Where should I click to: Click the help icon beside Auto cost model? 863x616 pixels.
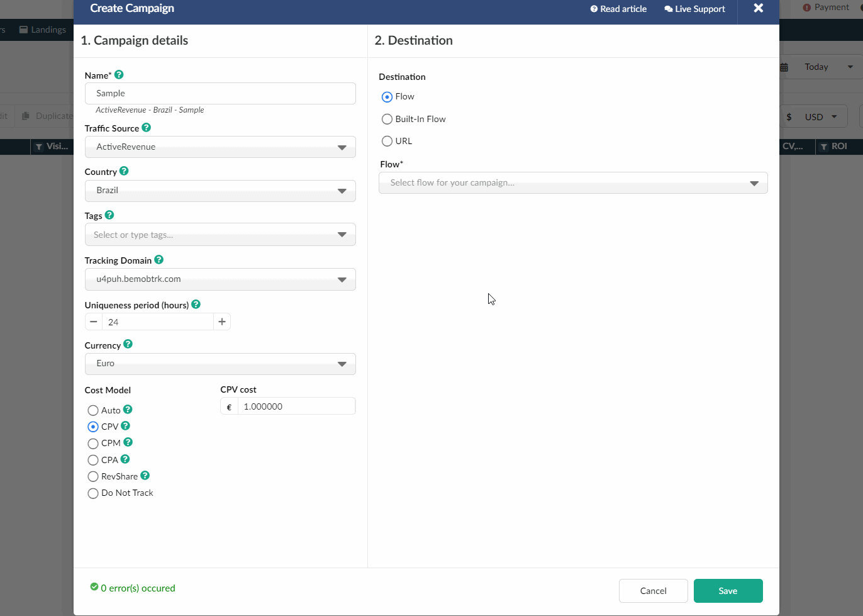(x=128, y=410)
